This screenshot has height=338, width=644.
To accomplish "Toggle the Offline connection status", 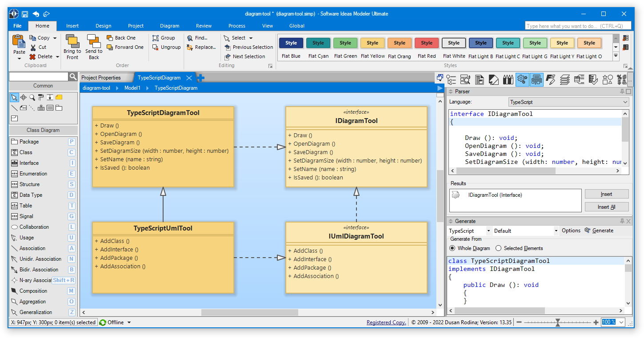I will point(115,322).
